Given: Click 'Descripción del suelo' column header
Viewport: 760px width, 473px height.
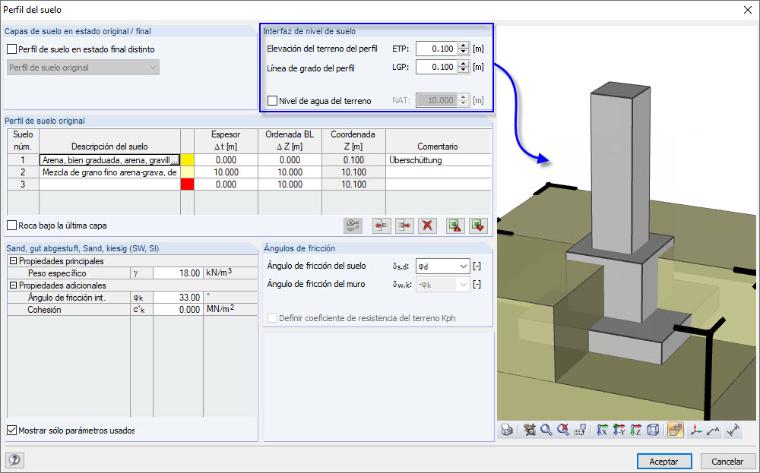Looking at the screenshot, I should 110,141.
